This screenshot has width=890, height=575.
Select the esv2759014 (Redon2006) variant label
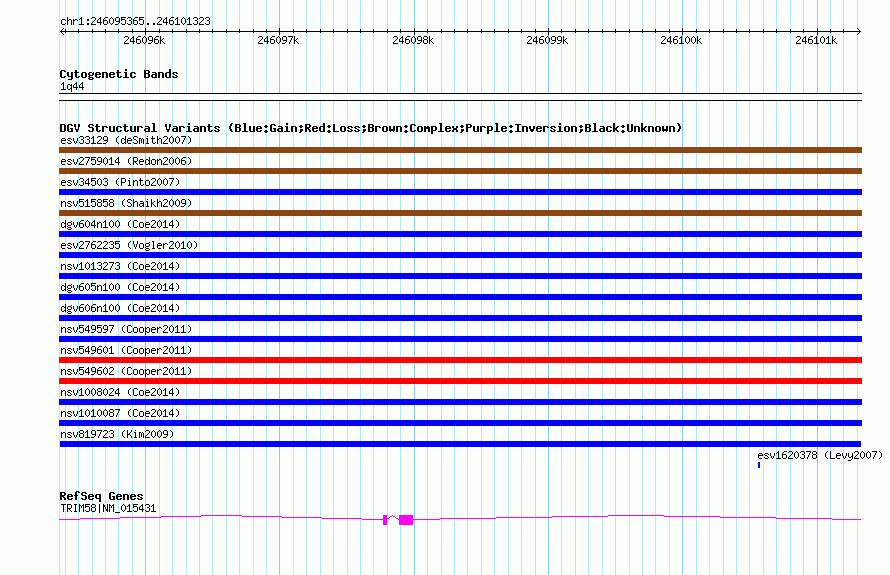[x=126, y=161]
